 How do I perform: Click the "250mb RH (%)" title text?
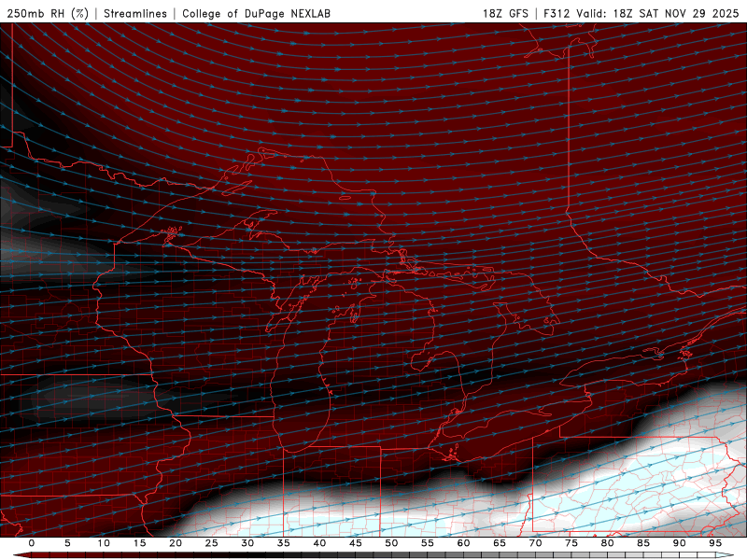pyautogui.click(x=49, y=13)
